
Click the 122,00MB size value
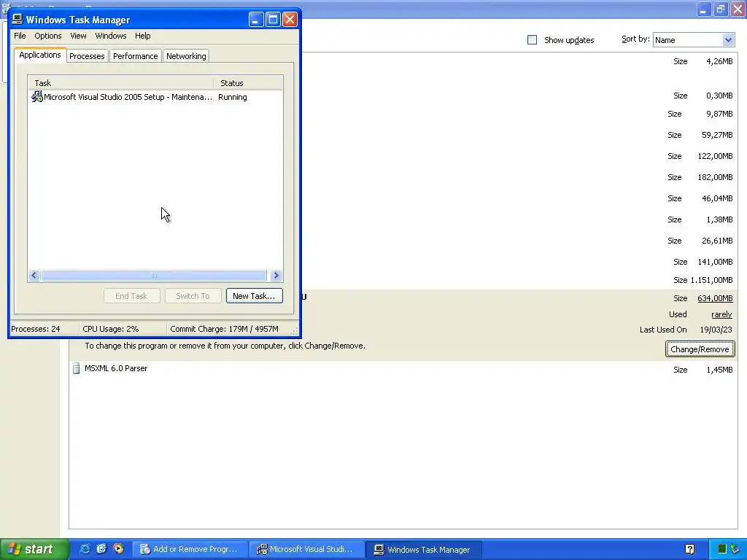[x=715, y=156]
